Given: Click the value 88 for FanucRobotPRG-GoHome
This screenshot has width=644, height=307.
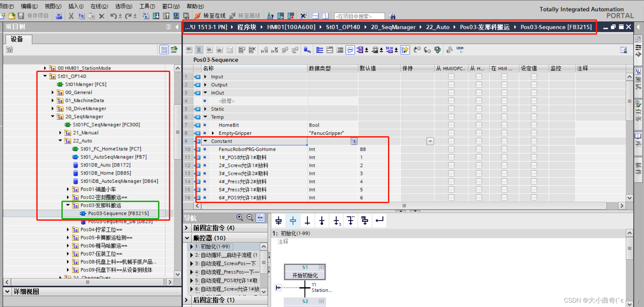Looking at the screenshot, I should pos(363,149).
